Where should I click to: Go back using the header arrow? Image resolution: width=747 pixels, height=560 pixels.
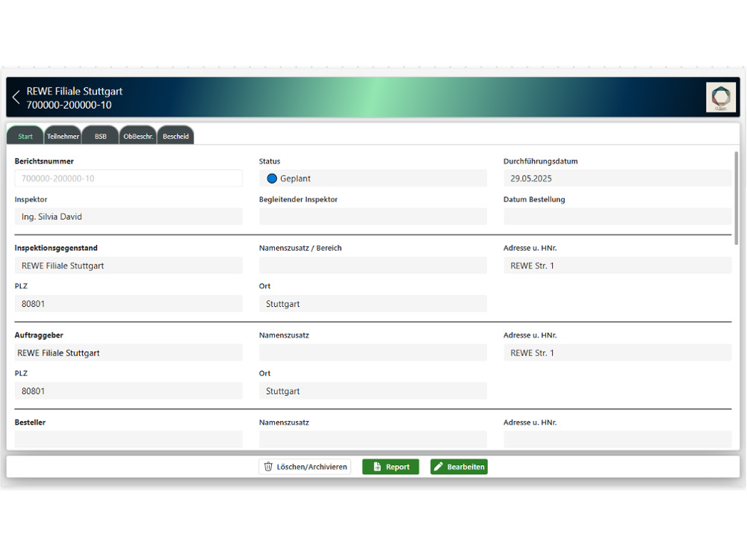click(x=16, y=97)
